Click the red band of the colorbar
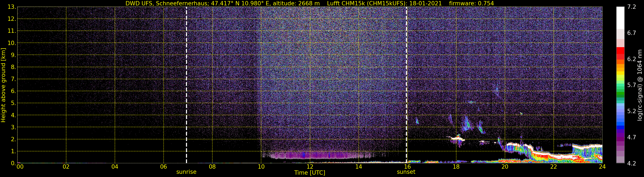The height and width of the screenshot is (177, 644). [620, 53]
